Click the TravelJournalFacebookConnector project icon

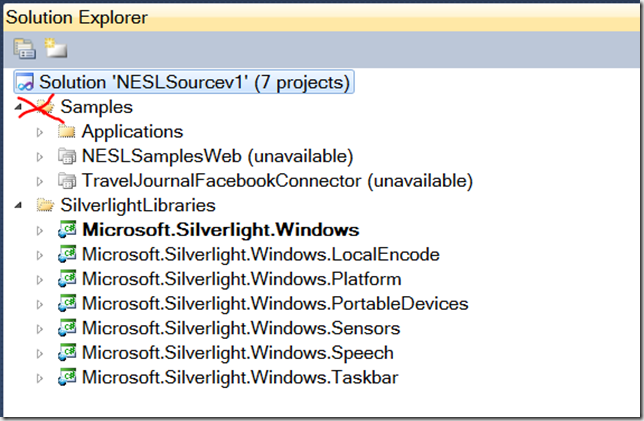point(67,181)
